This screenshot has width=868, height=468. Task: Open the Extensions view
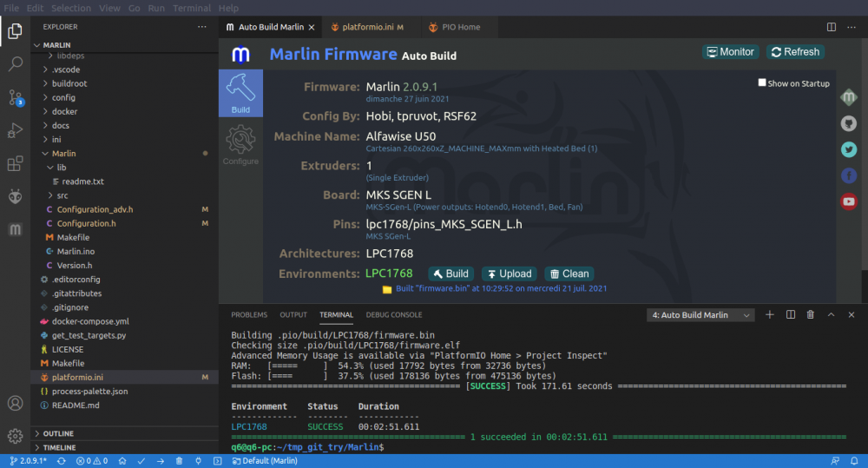click(x=15, y=164)
